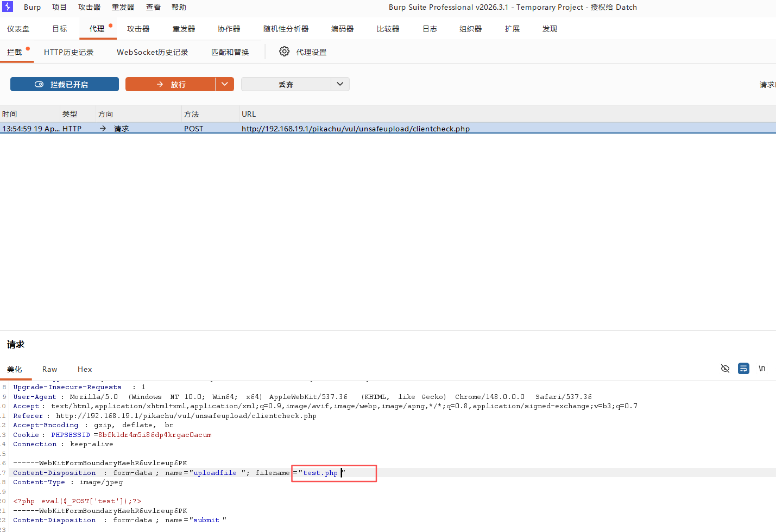Toggle word wrap in request editor

click(x=743, y=369)
